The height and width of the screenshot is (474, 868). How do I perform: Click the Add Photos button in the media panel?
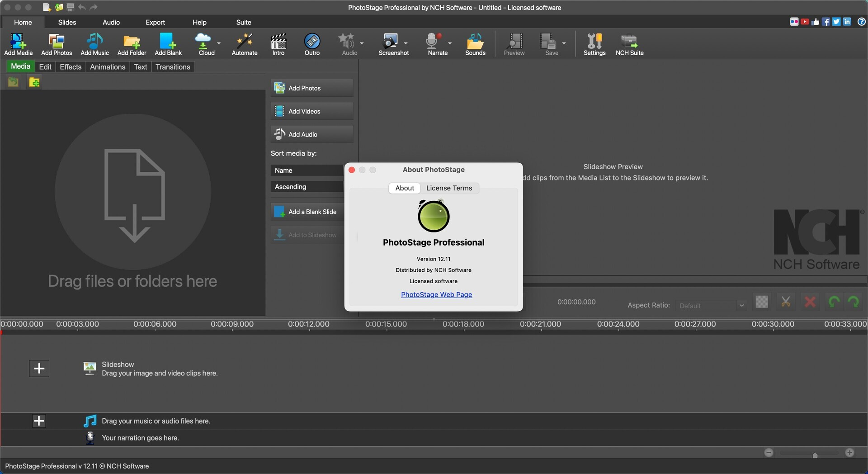click(311, 88)
